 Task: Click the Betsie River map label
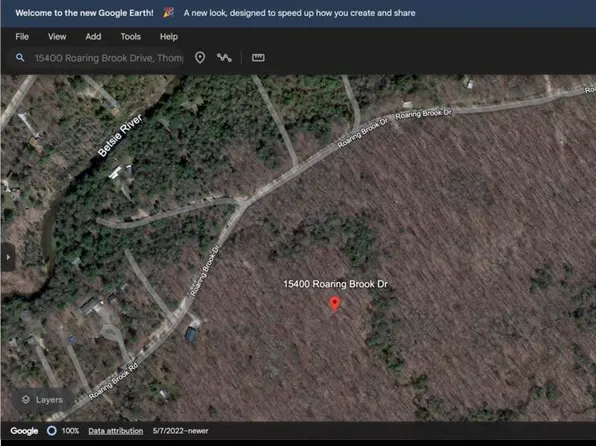120,135
